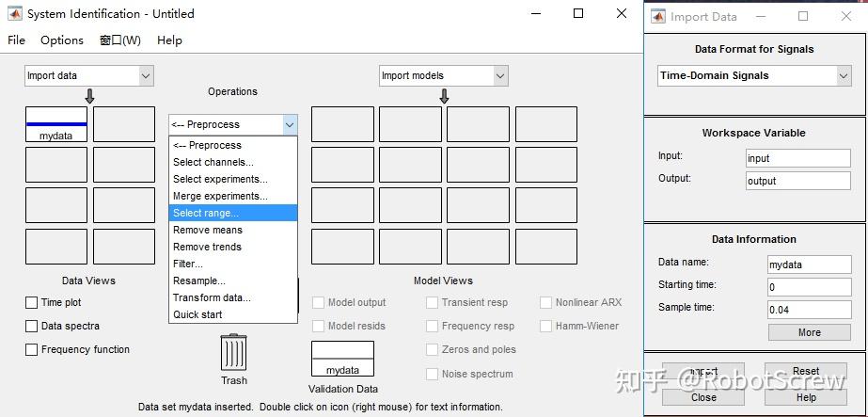This screenshot has height=417, width=868.
Task: Choose Resample... preprocessing option
Action: coord(233,281)
